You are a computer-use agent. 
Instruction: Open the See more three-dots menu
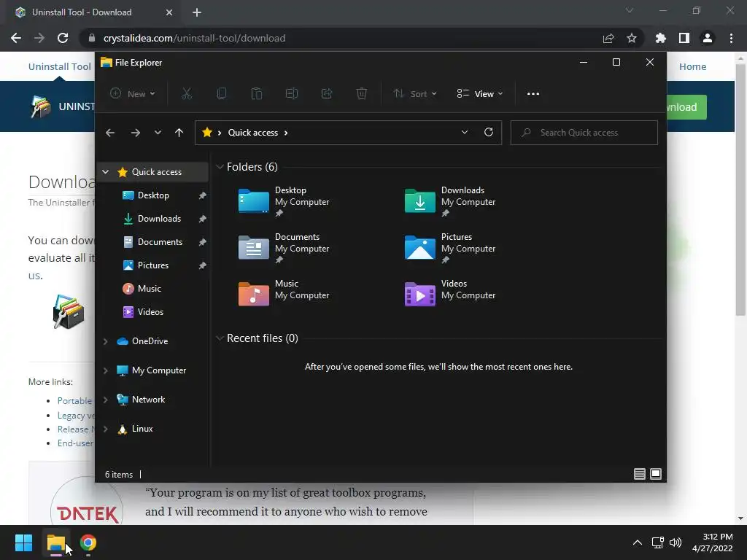click(x=533, y=94)
